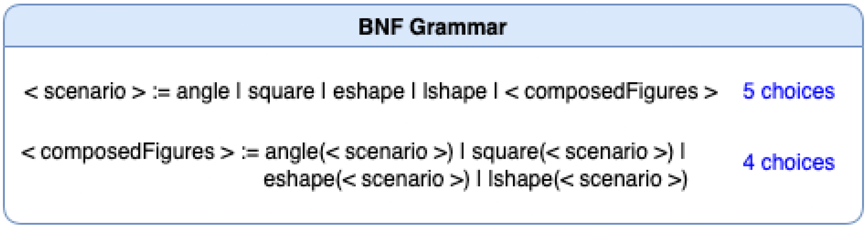The image size is (868, 230).
Task: Click the "angle(< scenario >)" alternative
Action: 359,152
